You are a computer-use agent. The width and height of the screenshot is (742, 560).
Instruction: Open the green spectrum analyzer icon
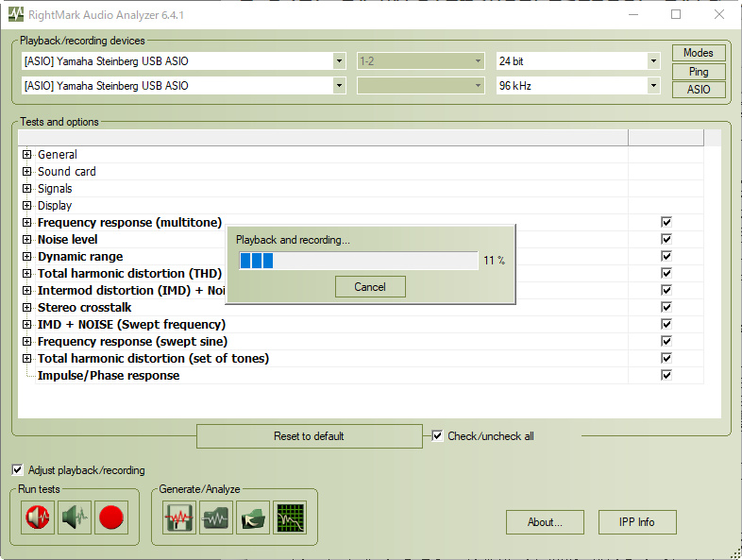(x=290, y=518)
